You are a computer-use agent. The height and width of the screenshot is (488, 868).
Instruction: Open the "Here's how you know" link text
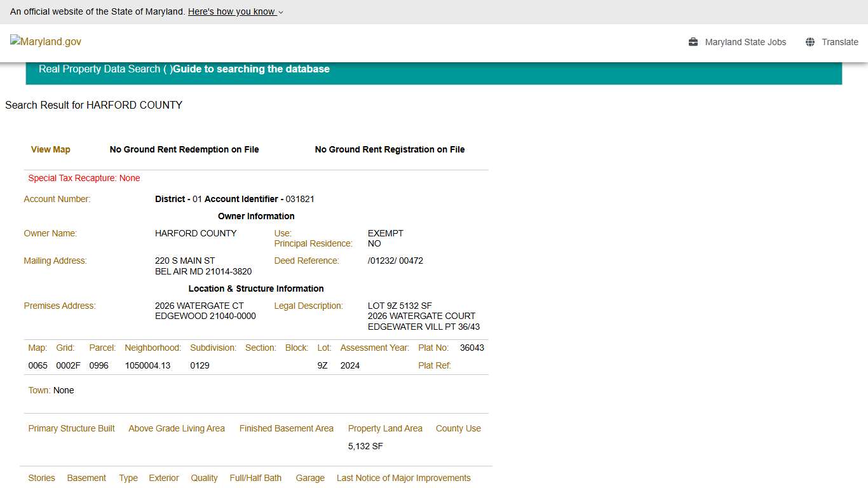(231, 11)
